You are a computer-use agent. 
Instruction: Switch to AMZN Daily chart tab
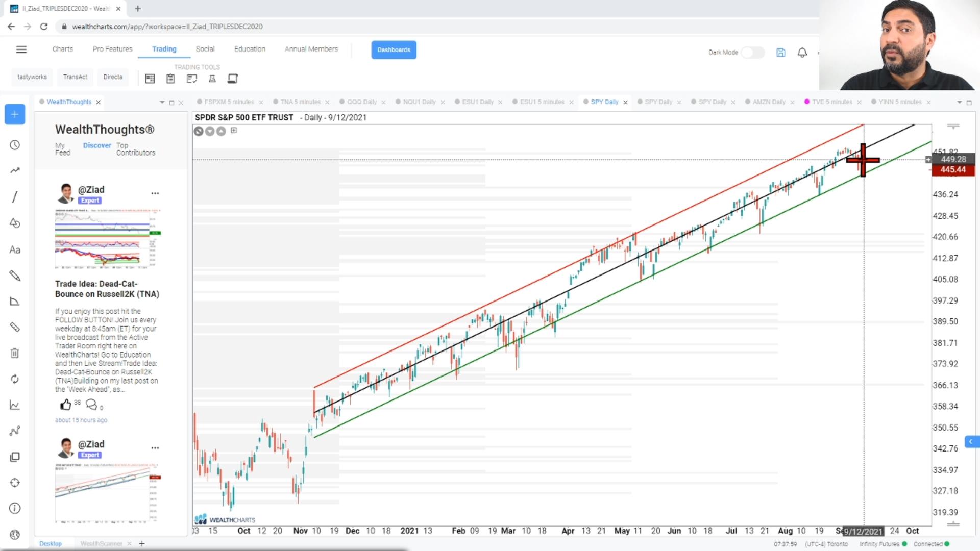[x=769, y=102]
